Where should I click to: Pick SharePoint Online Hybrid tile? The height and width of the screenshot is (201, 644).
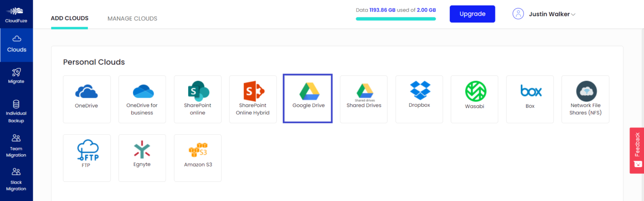(253, 99)
